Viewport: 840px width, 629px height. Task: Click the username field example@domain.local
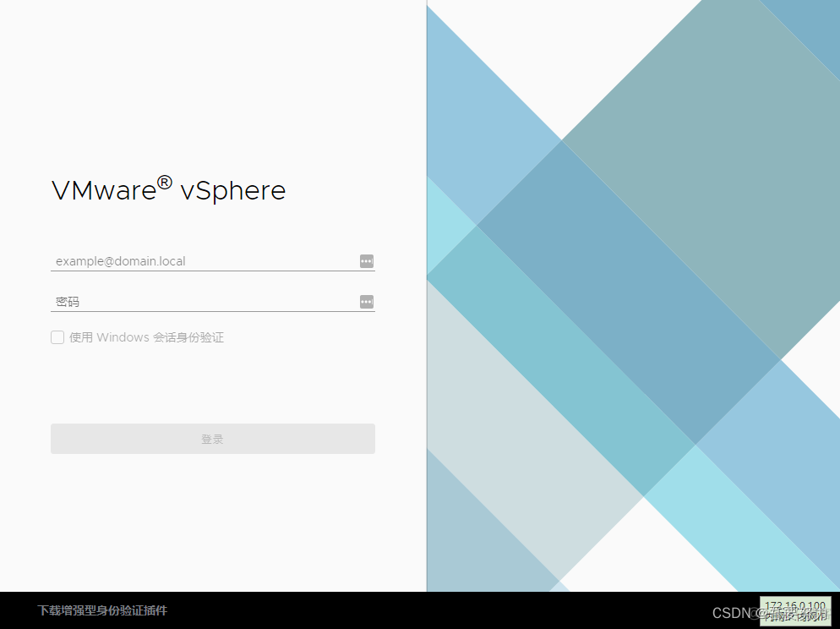pyautogui.click(x=213, y=261)
